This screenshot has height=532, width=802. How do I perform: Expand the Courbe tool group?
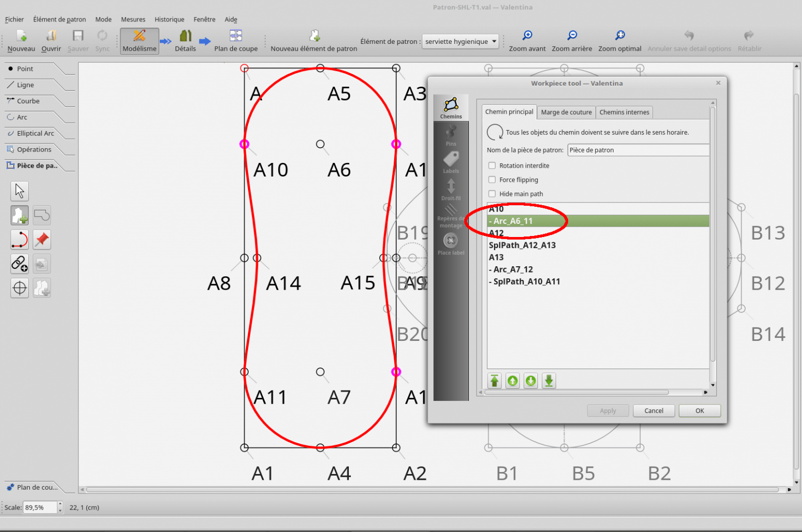[28, 101]
